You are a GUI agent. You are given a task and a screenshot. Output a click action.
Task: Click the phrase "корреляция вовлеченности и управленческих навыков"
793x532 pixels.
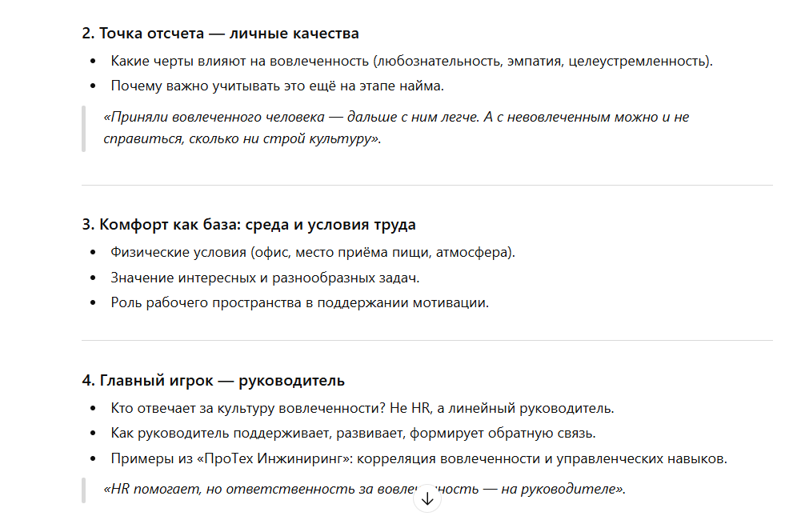pos(550,458)
